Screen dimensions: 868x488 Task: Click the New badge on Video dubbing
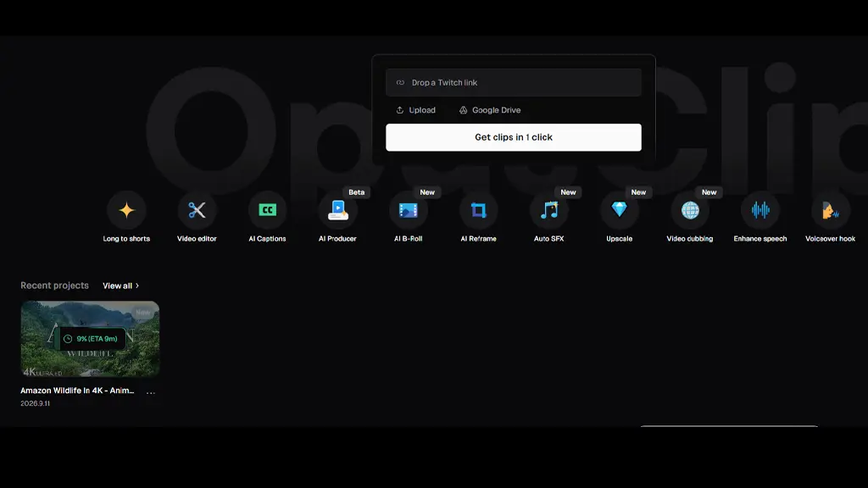[709, 192]
